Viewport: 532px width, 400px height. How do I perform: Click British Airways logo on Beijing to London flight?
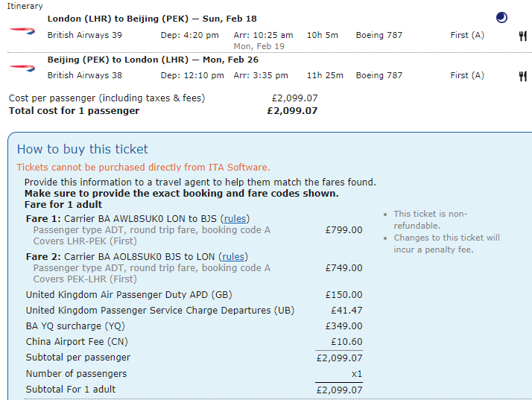pos(22,69)
